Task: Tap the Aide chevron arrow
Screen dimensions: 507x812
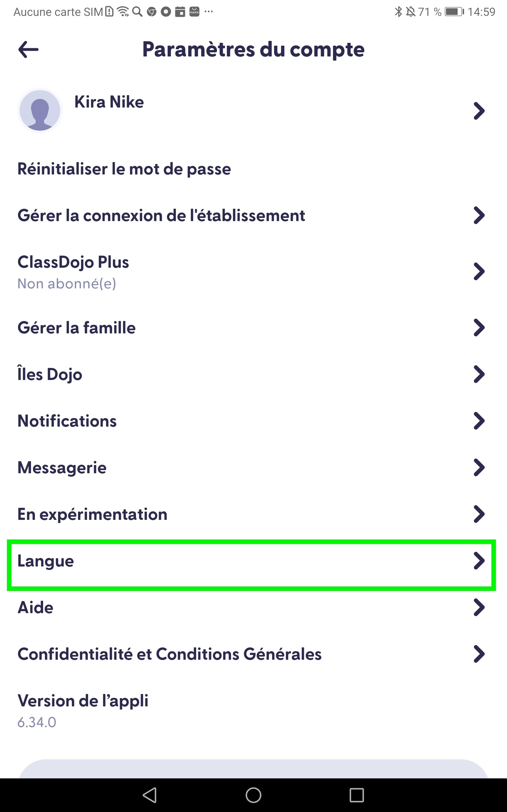Action: pyautogui.click(x=479, y=608)
